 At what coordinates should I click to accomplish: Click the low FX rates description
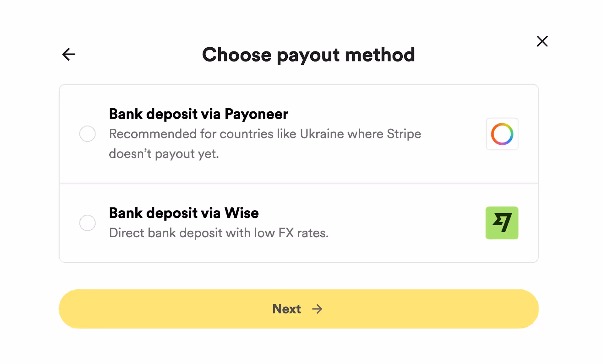(219, 233)
